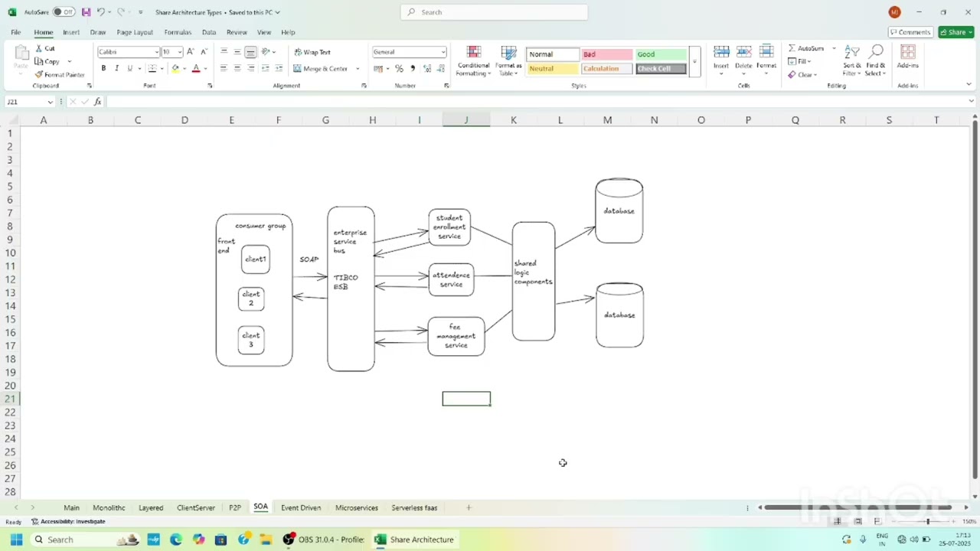Save the workbook using the save icon
This screenshot has width=980, height=551.
[x=86, y=12]
